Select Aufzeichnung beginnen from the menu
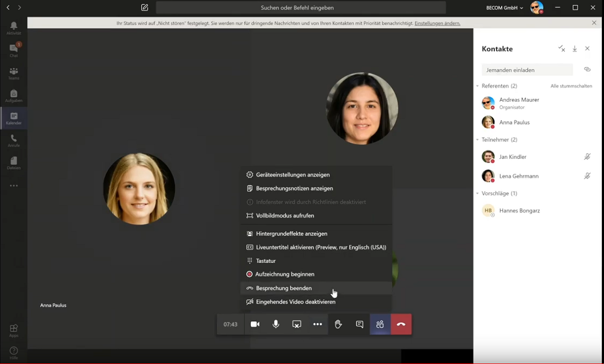 284,275
